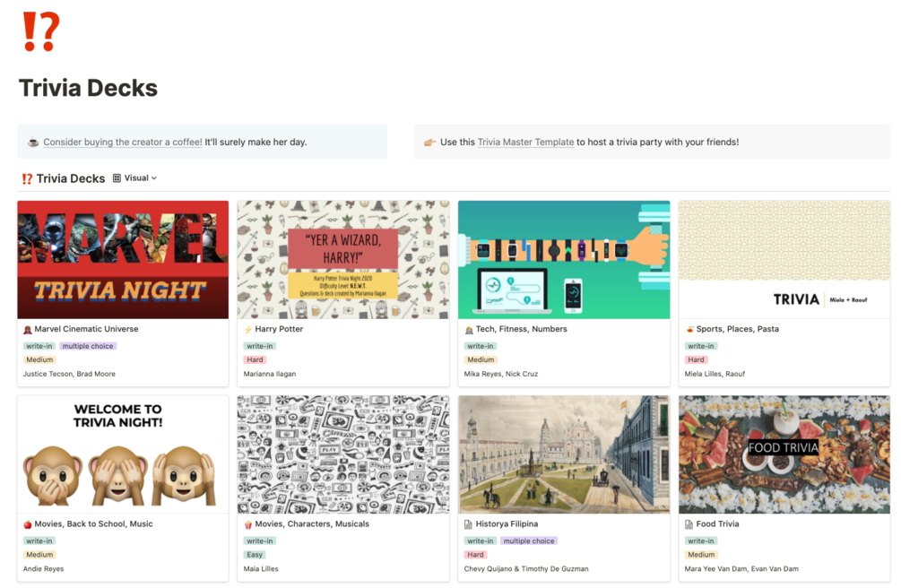Click the page icon beside Historya Filipina
The width and height of the screenshot is (901, 588).
[x=468, y=524]
